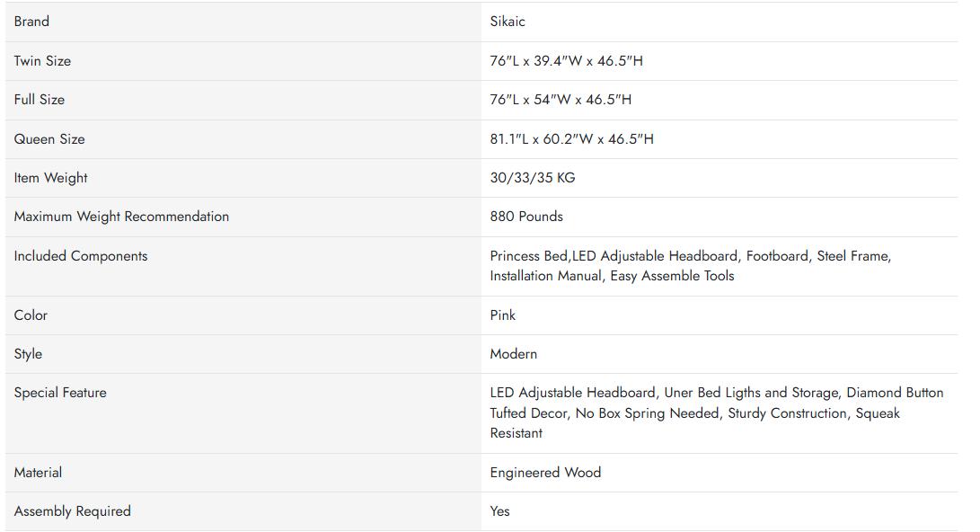The width and height of the screenshot is (980, 532).
Task: Select the Full Size row label
Action: 40,100
